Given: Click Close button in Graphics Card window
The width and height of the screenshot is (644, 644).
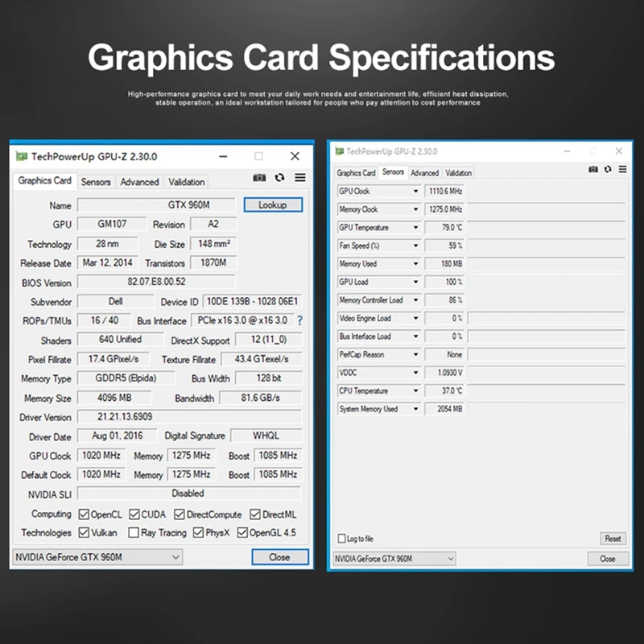Looking at the screenshot, I should [279, 557].
